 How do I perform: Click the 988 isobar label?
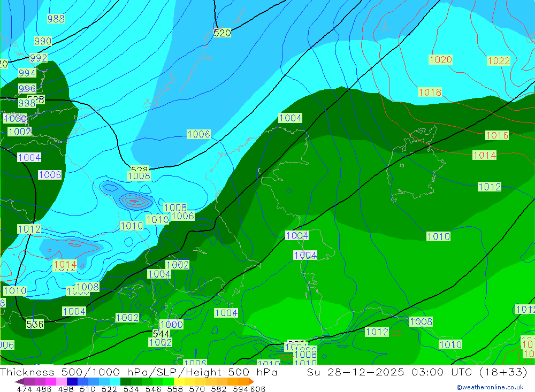(56, 19)
